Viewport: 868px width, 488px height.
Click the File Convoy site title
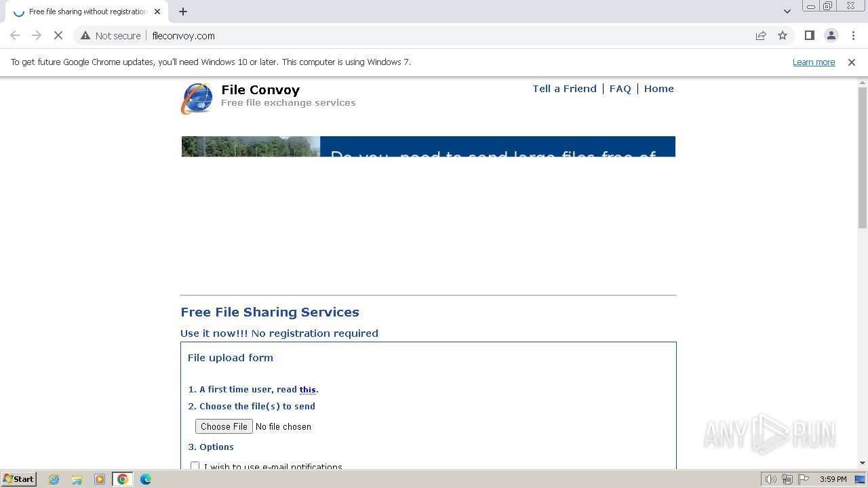(260, 89)
